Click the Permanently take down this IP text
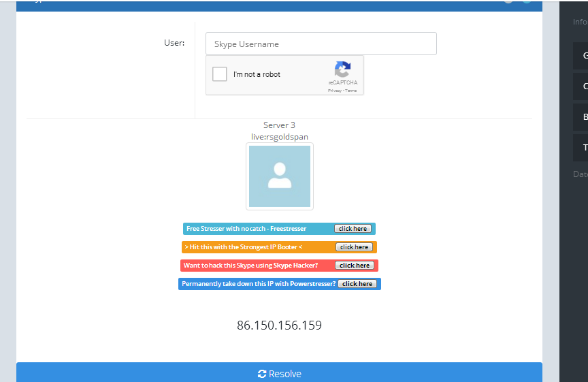Image resolution: width=588 pixels, height=382 pixels. point(259,284)
